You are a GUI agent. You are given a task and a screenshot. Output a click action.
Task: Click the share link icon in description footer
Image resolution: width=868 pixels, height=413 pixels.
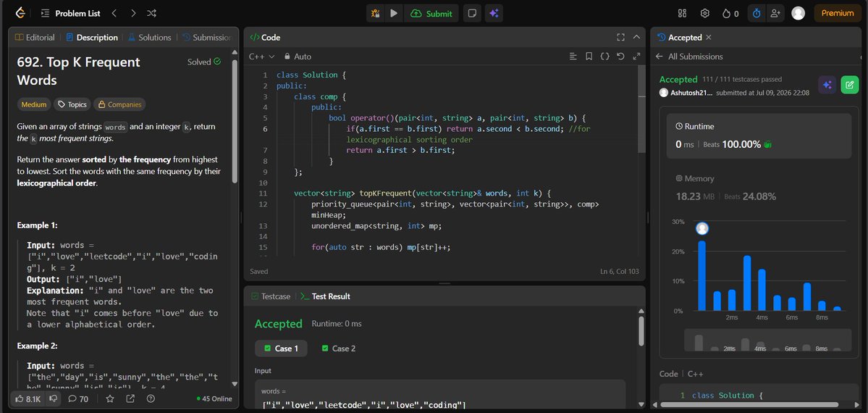tap(130, 399)
